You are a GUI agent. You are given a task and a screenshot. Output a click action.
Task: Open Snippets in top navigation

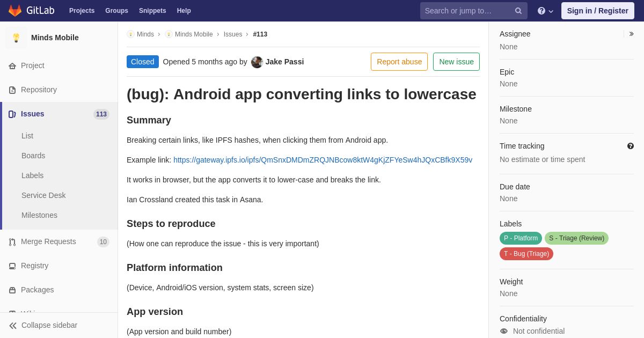point(152,11)
